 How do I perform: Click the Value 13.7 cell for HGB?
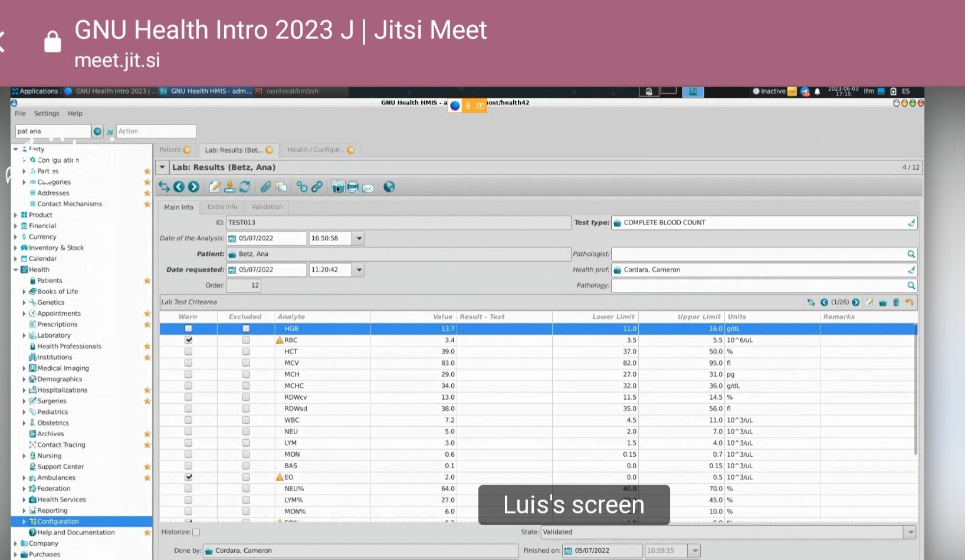point(413,329)
